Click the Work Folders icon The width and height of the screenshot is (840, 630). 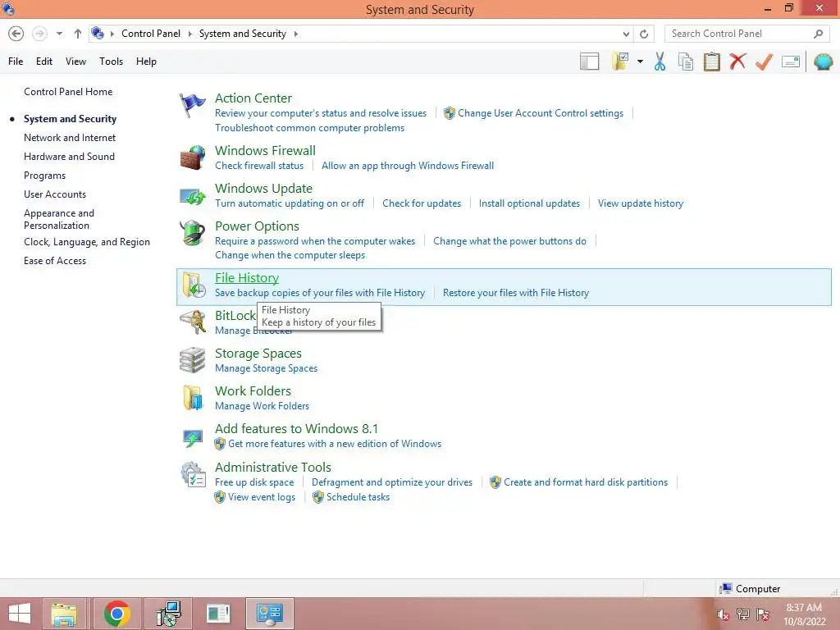click(192, 398)
